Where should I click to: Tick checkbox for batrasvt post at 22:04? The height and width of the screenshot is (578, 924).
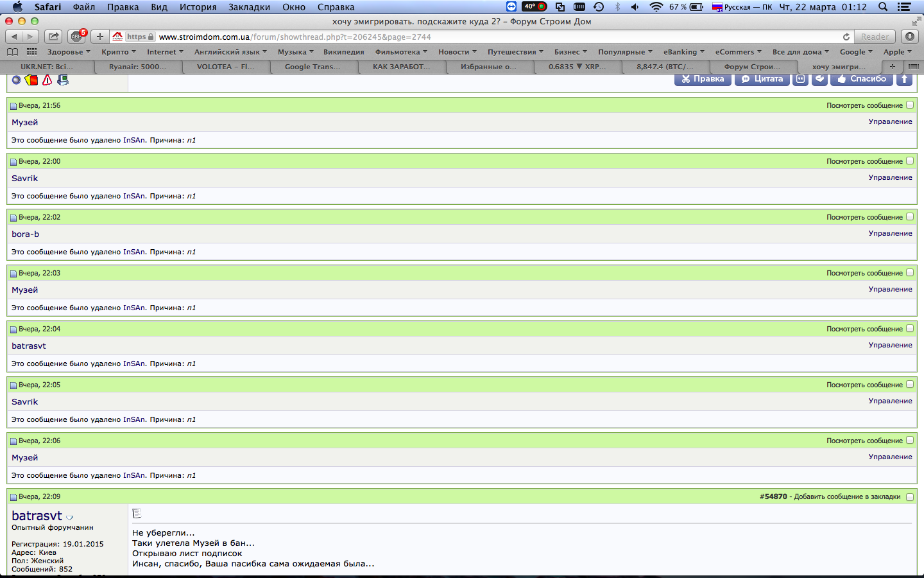pyautogui.click(x=910, y=328)
